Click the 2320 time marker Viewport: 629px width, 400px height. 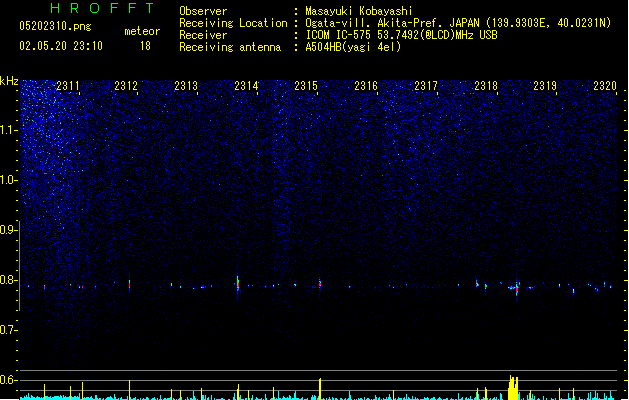click(x=605, y=86)
